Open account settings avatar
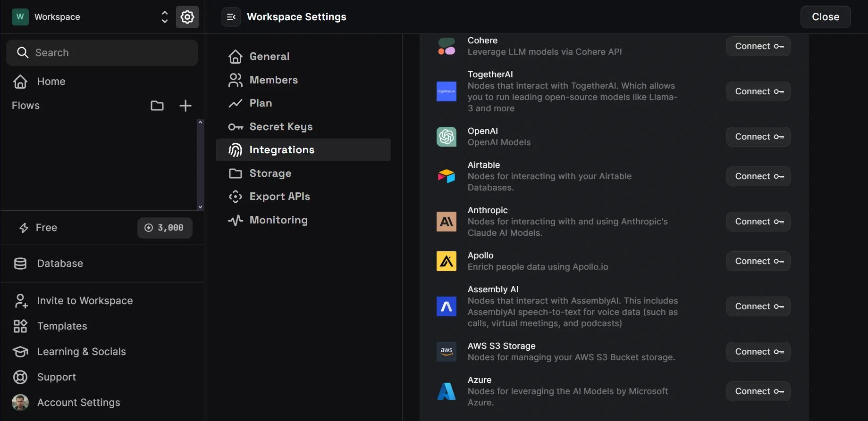Viewport: 868px width, 421px height. (20, 403)
